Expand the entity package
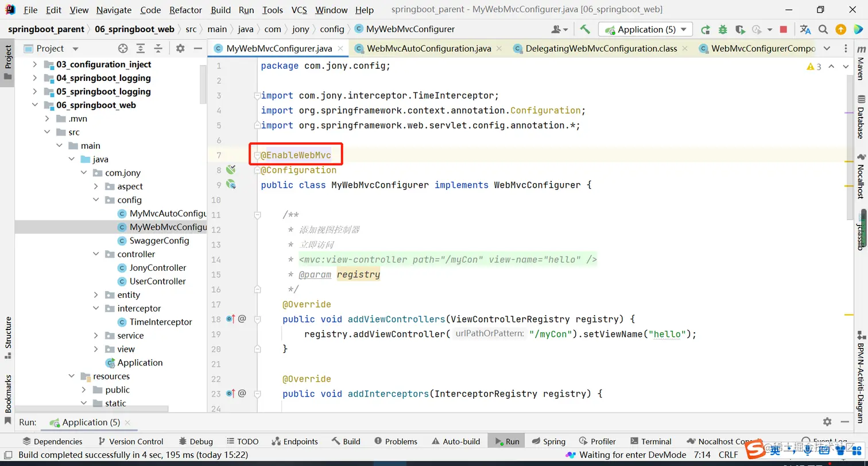 click(96, 295)
